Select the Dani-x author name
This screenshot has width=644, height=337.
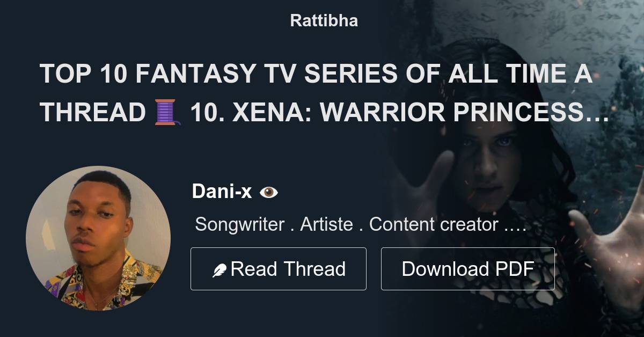click(222, 192)
